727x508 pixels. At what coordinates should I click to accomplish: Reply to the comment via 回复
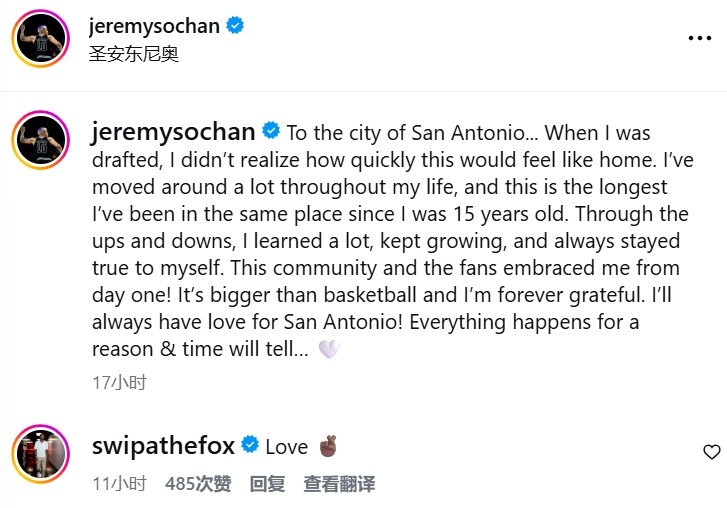click(x=267, y=484)
